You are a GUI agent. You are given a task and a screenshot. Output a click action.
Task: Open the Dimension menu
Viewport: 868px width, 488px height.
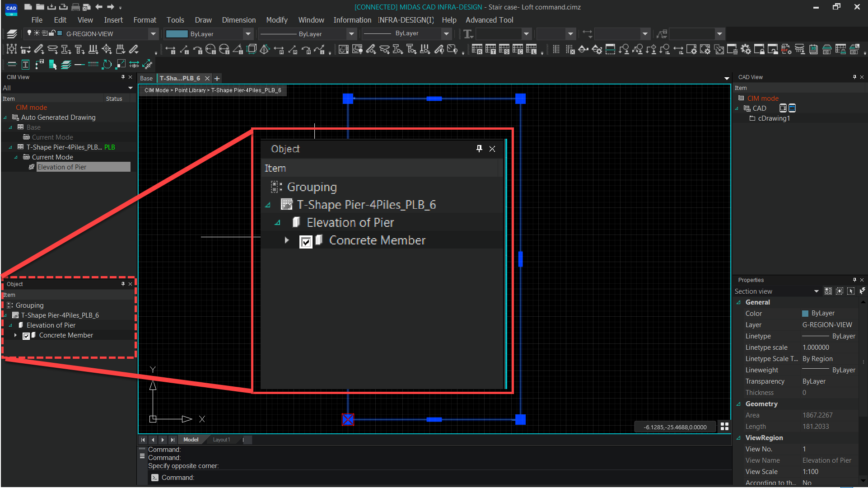[238, 20]
